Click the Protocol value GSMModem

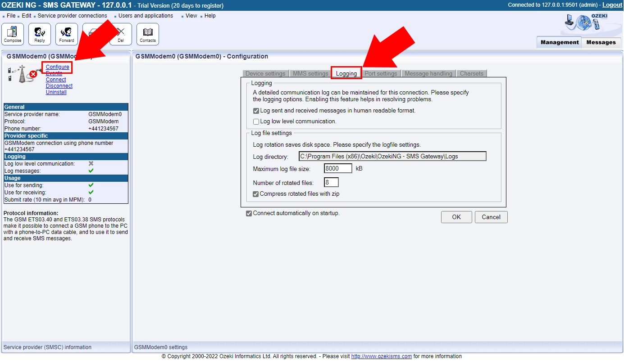tap(104, 121)
